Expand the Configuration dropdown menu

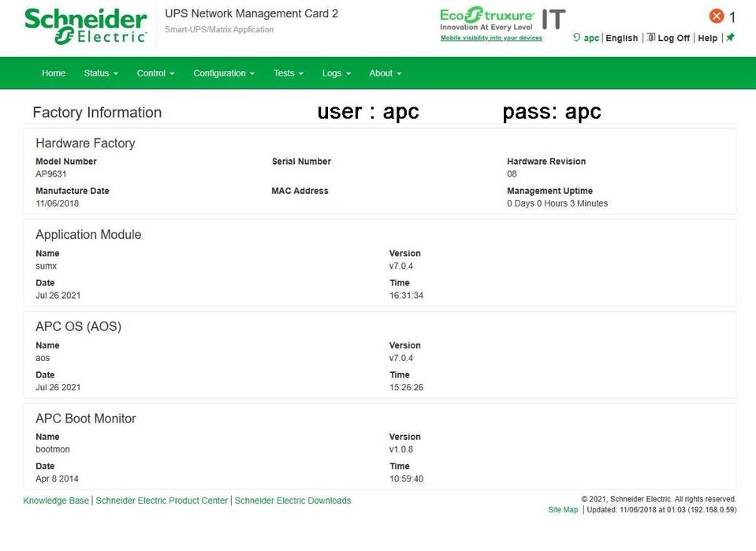click(224, 73)
